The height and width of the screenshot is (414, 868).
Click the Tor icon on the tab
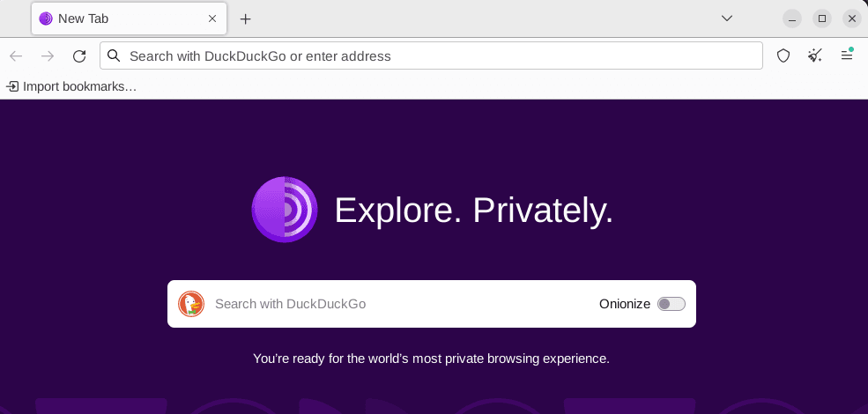(46, 18)
